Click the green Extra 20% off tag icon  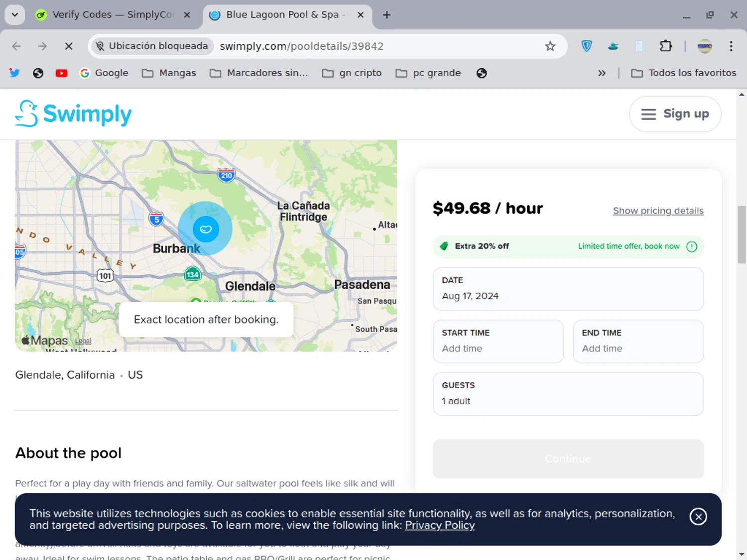(x=444, y=246)
